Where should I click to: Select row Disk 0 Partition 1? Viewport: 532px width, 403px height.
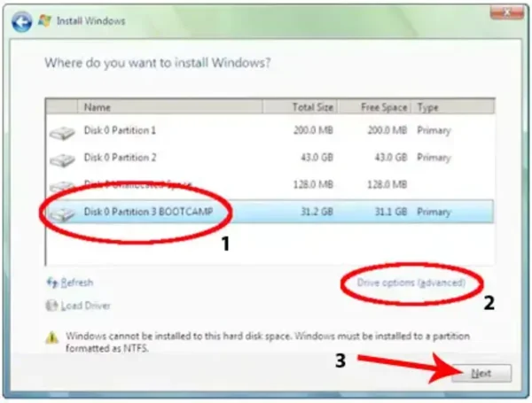270,130
